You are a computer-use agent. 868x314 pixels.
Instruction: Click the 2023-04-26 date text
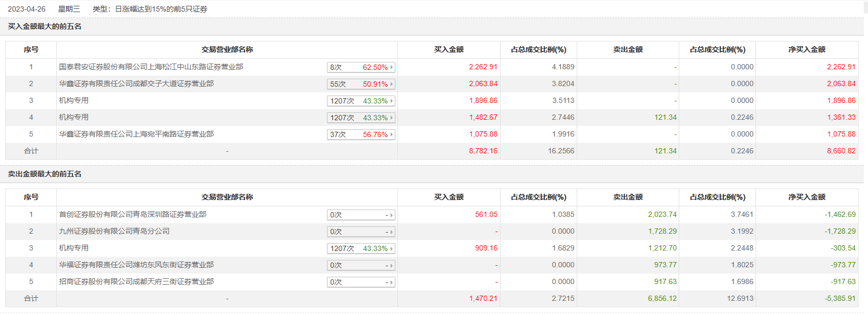(x=27, y=9)
